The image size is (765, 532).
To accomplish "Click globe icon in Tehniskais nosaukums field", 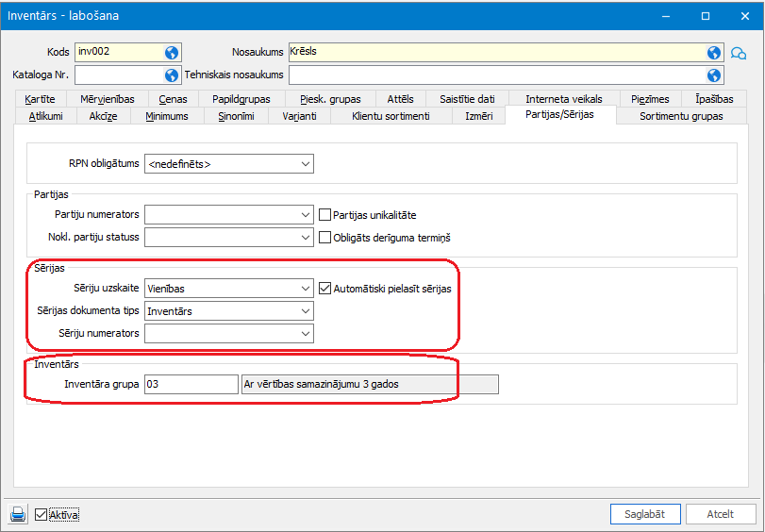I will click(x=714, y=75).
